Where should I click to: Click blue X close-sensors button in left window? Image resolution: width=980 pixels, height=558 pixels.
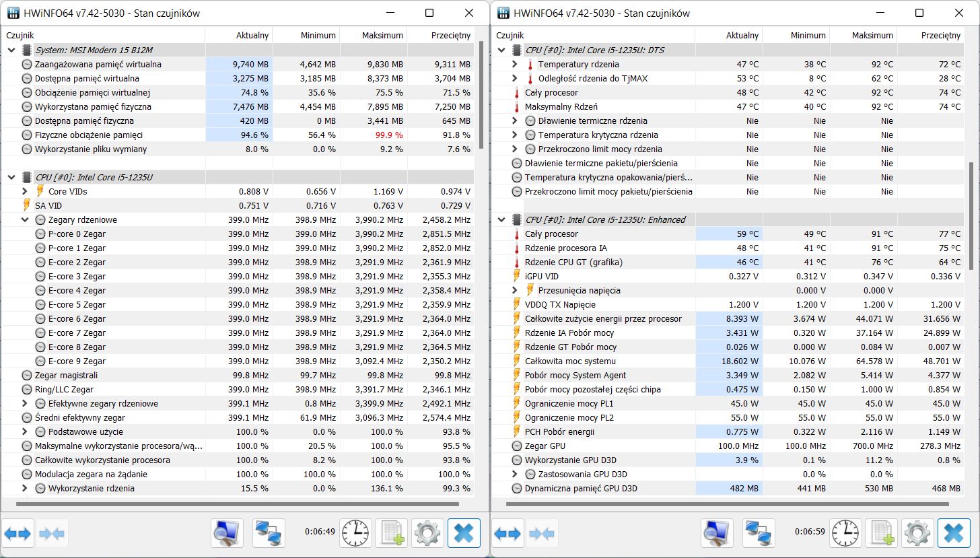pos(464,534)
